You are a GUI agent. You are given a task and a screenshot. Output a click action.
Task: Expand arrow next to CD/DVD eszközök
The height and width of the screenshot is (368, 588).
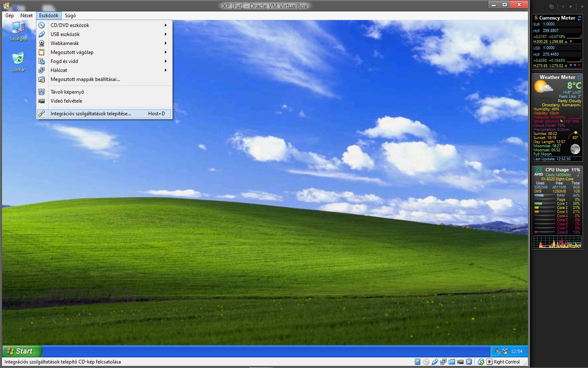coord(166,25)
